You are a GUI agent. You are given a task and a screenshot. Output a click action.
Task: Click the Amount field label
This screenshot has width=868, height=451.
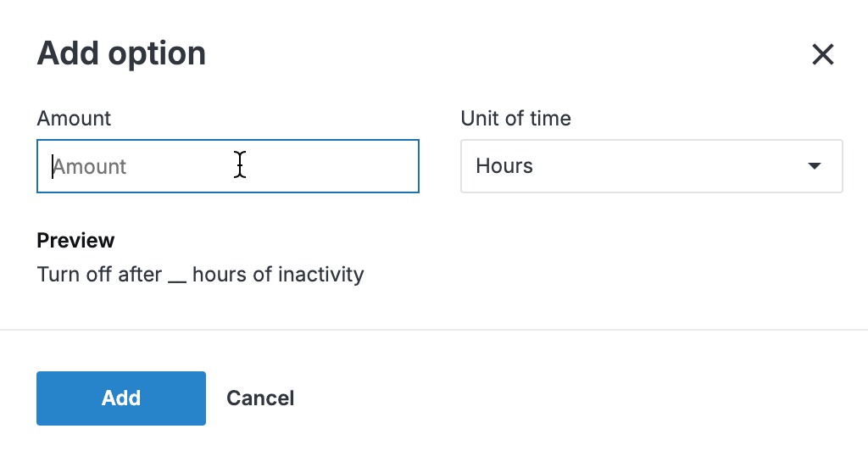point(74,119)
